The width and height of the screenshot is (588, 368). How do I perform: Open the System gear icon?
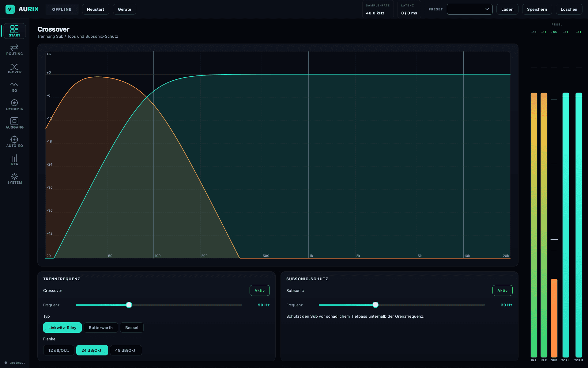pos(14,176)
